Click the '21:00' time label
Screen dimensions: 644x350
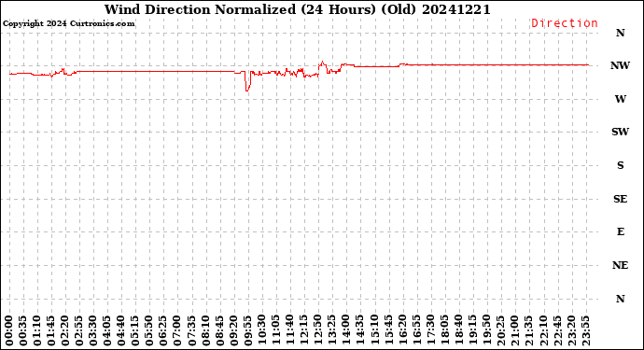pos(514,330)
